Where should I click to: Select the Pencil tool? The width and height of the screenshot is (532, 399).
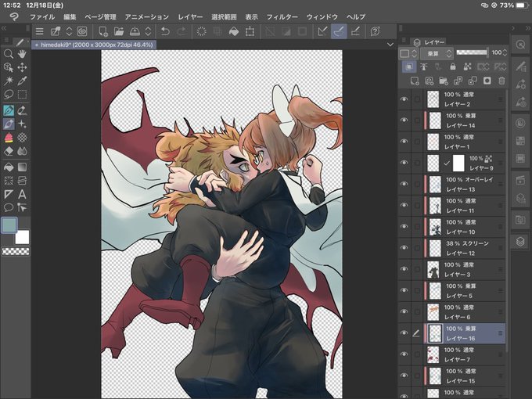pyautogui.click(x=22, y=110)
